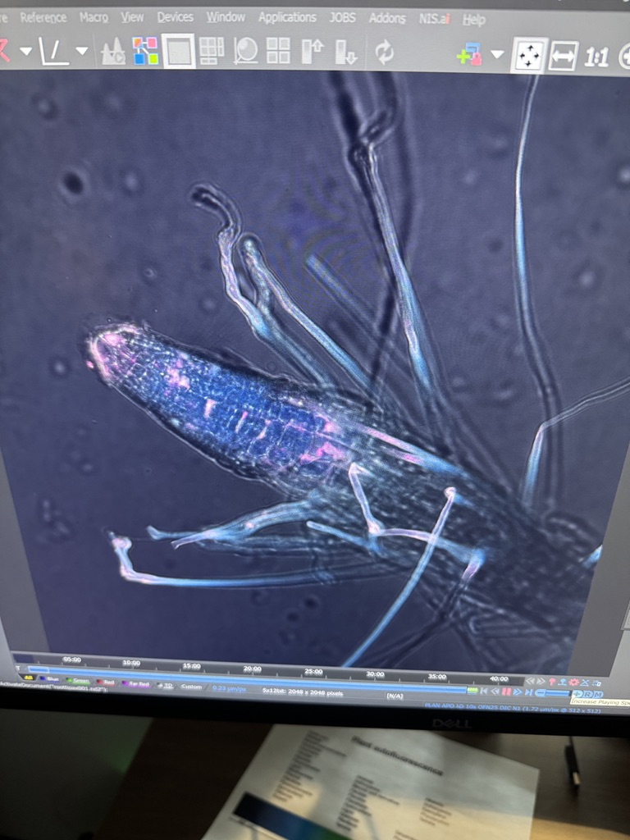
Task: Click the split grid view icon
Action: (x=212, y=51)
